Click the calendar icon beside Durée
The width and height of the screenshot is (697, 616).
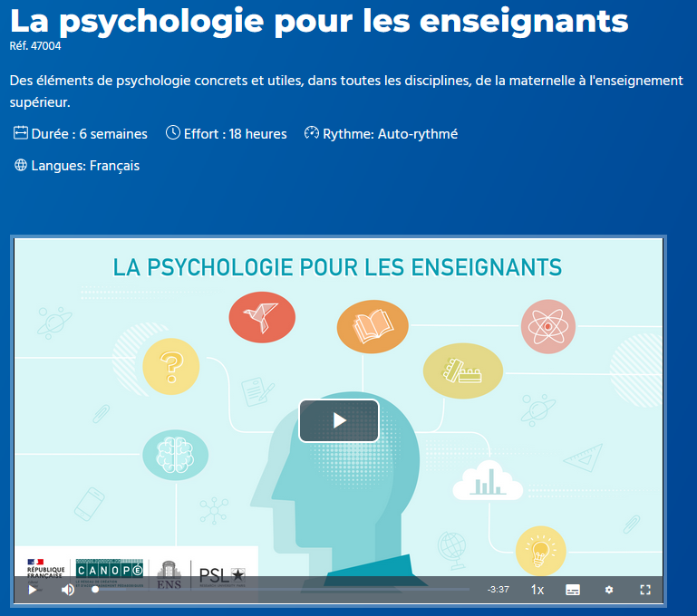coord(21,134)
